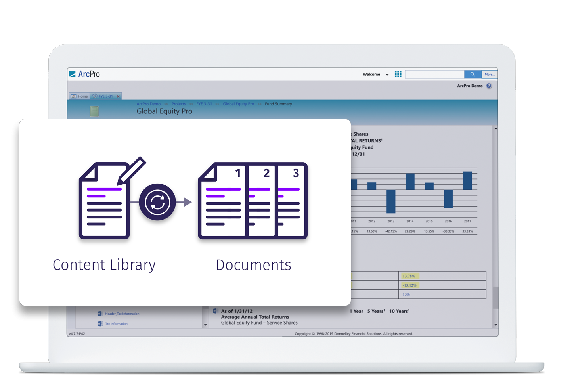Click the search magnifier icon

[473, 74]
